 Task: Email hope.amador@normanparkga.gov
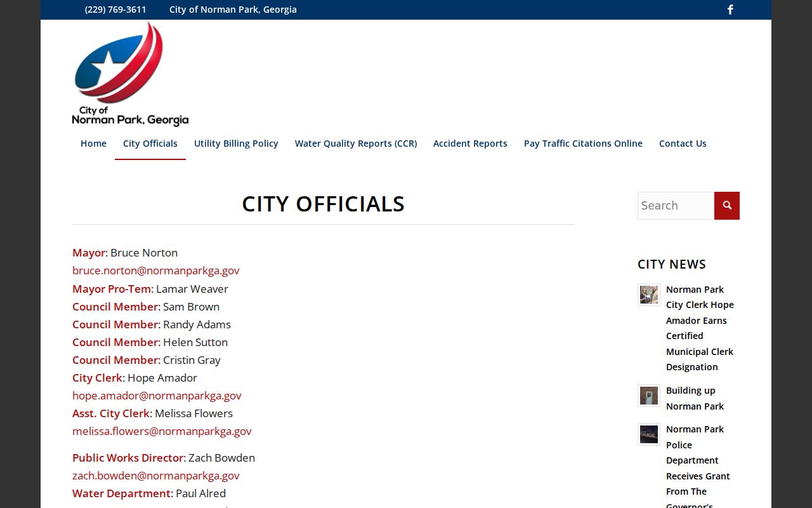(x=157, y=396)
